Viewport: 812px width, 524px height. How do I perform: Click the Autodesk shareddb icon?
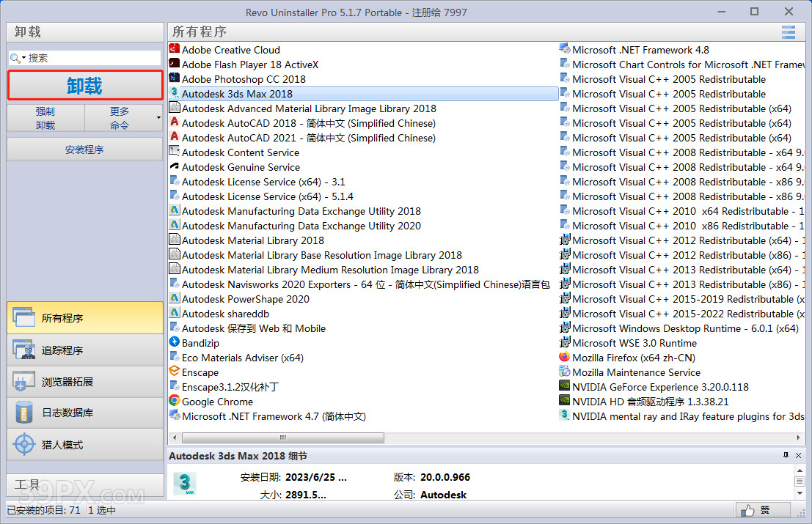click(175, 313)
